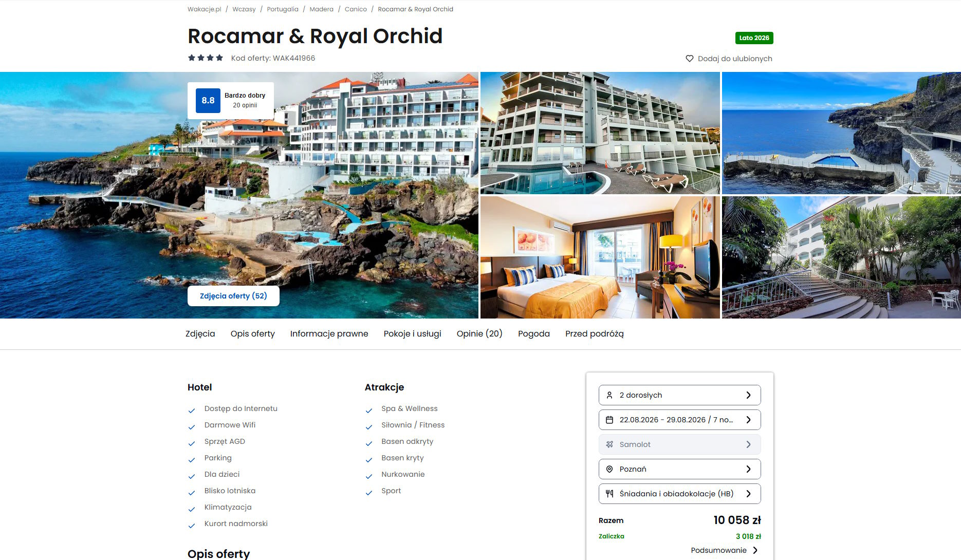
Task: Click the location pin icon by Poznań
Action: point(609,469)
